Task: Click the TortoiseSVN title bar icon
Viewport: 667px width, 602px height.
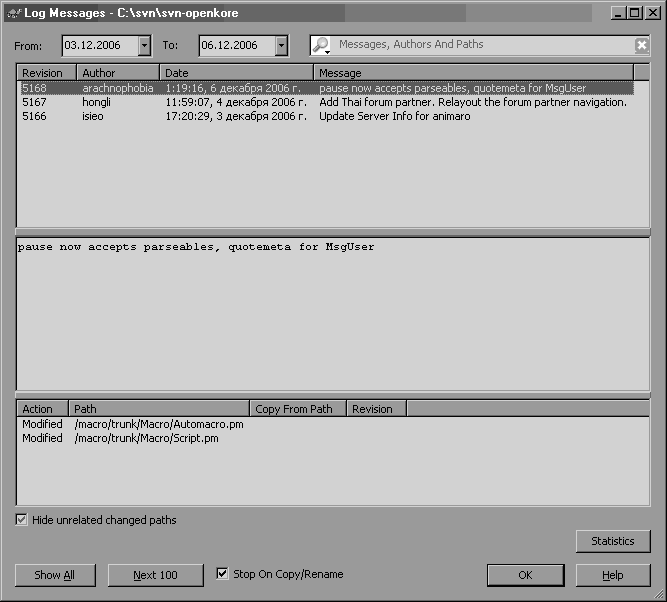Action: pos(14,13)
